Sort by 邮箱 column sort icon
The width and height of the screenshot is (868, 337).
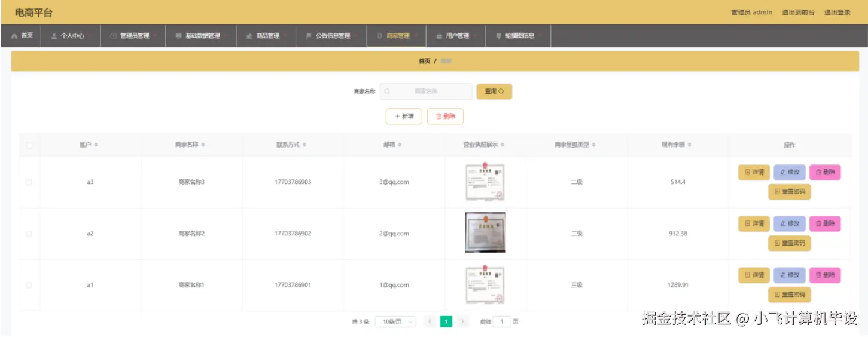[x=400, y=145]
